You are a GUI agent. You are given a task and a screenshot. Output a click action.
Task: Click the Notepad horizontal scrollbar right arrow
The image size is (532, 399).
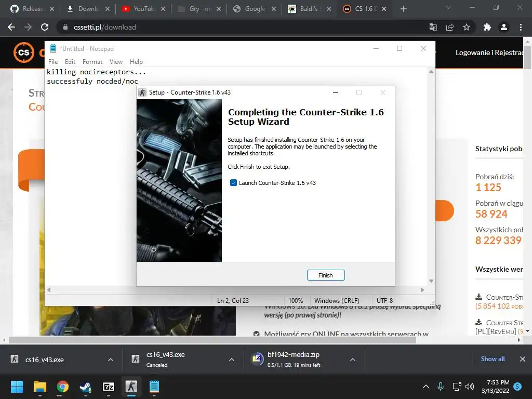422,290
